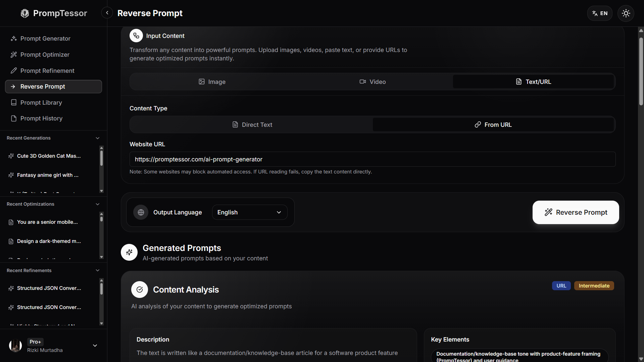The image size is (644, 362).
Task: Expand the user account menu chevron
Action: 95,346
